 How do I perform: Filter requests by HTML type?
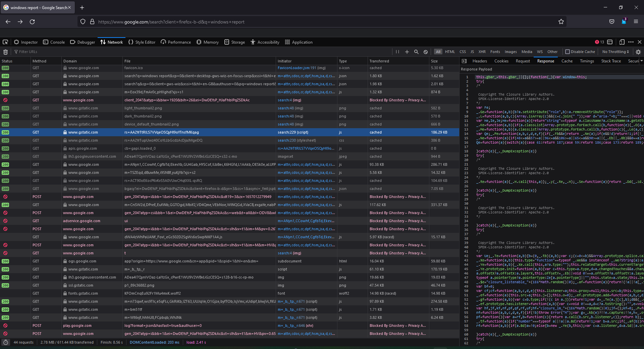(x=450, y=52)
